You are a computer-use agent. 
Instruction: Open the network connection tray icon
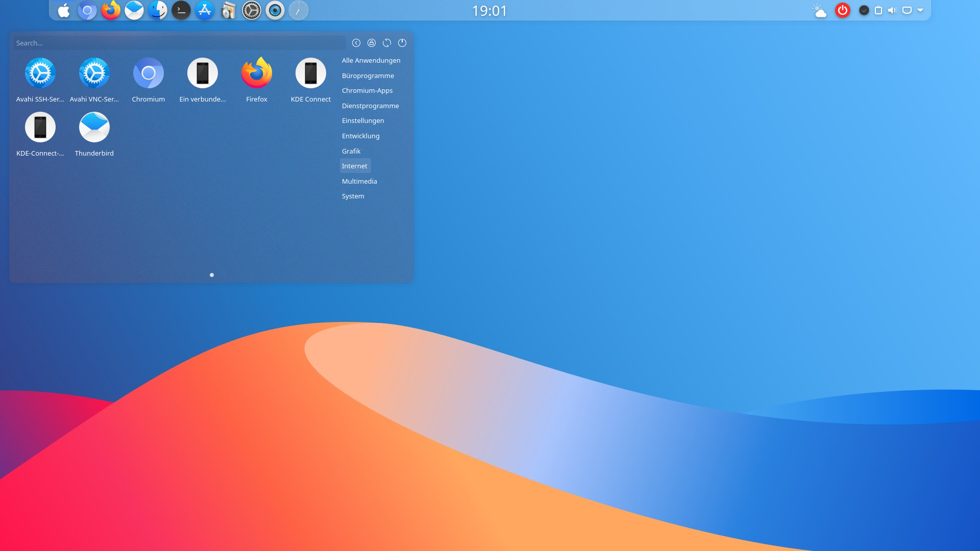point(907,10)
